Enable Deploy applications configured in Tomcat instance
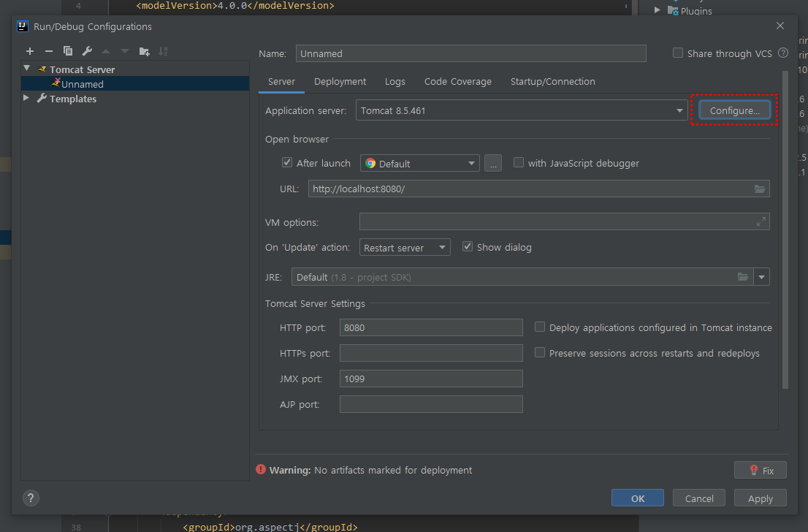808x532 pixels. [540, 327]
